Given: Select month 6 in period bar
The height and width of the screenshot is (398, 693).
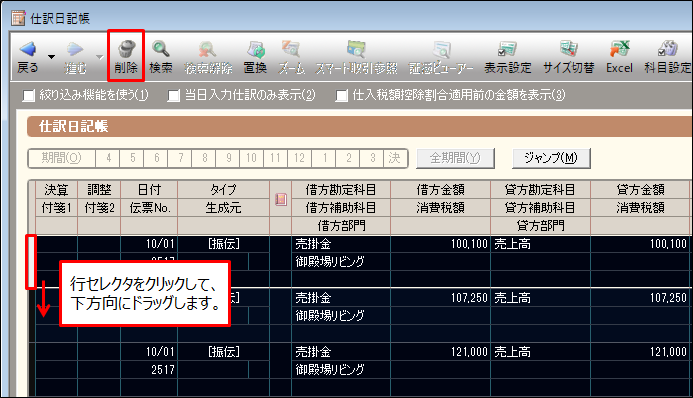Looking at the screenshot, I should click(156, 158).
